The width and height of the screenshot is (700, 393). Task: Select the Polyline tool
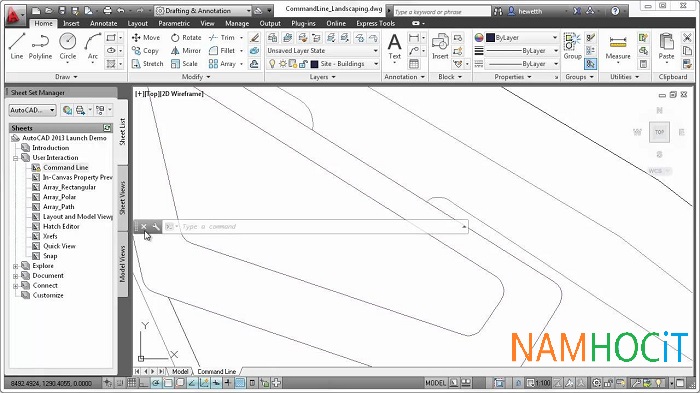click(x=40, y=46)
